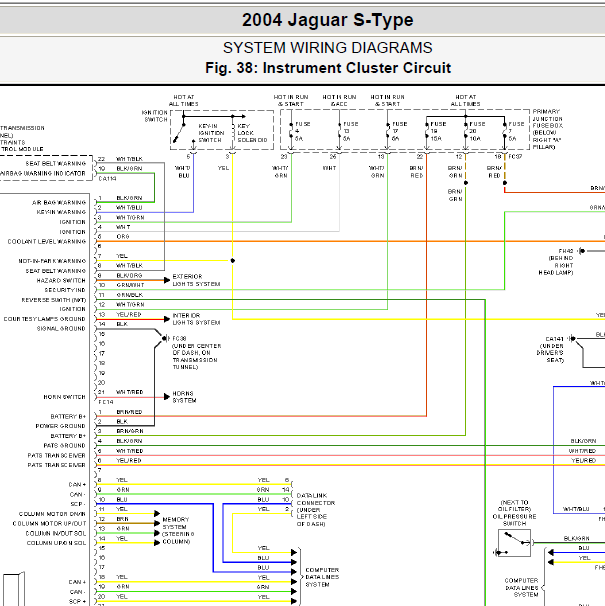This screenshot has width=605, height=606.
Task: Click the "PRIMARY JUNCTION FUSEBOX" description
Action: [x=547, y=129]
